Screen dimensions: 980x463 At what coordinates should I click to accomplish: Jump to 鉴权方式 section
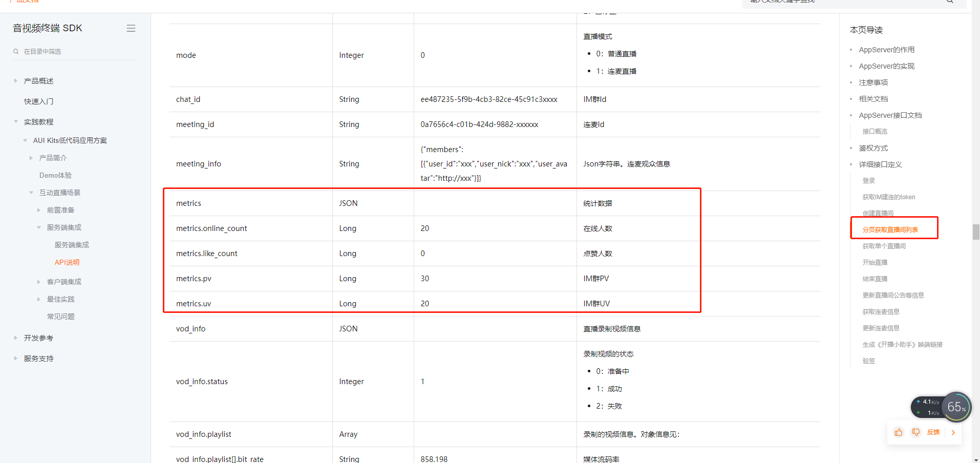[873, 148]
